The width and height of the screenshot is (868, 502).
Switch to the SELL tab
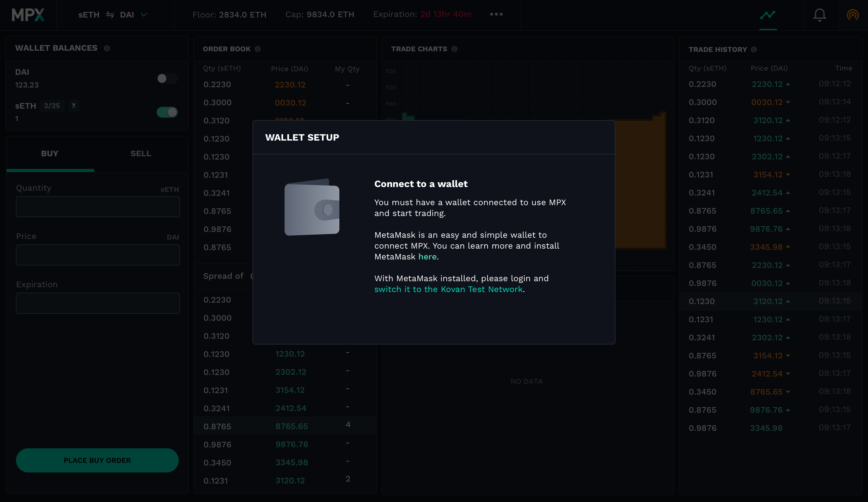click(141, 154)
